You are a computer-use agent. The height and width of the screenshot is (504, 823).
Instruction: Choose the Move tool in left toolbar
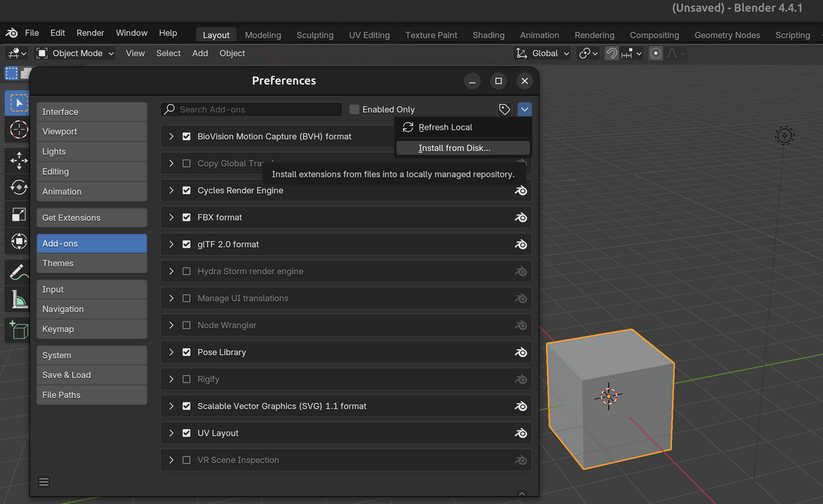click(19, 161)
